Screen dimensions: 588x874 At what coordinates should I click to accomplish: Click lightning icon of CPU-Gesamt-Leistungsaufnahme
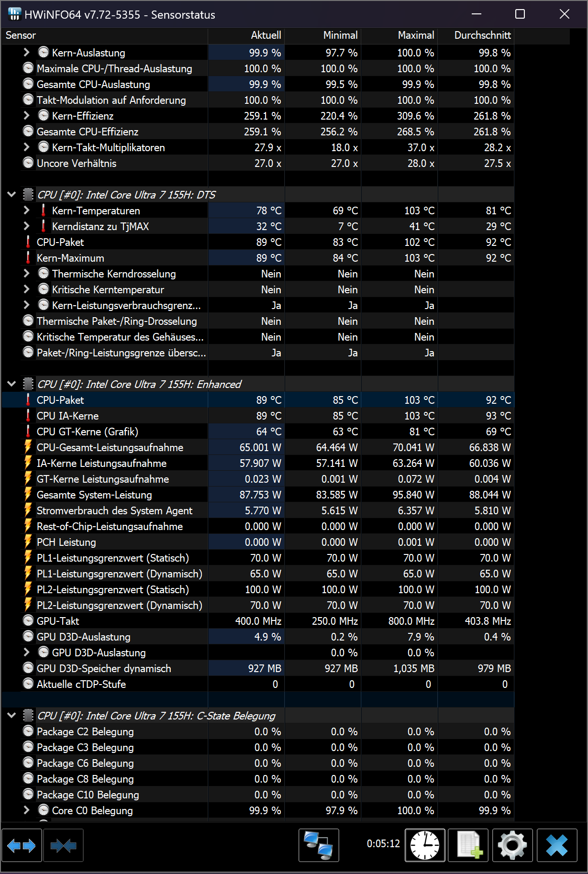28,447
